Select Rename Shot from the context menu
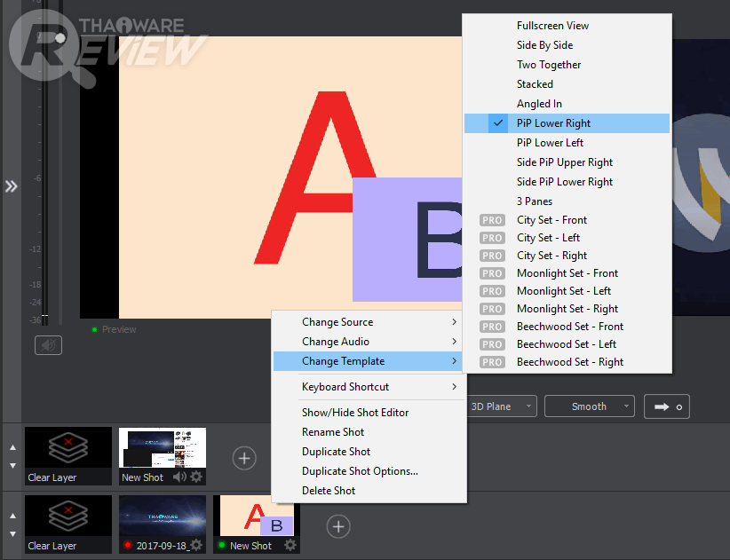The height and width of the screenshot is (560, 730). click(333, 432)
